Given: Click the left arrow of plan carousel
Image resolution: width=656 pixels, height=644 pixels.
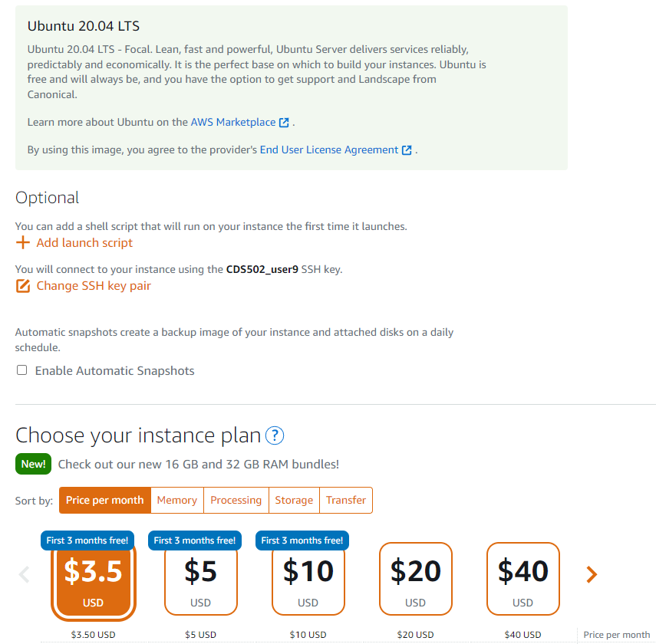Looking at the screenshot, I should (x=24, y=574).
